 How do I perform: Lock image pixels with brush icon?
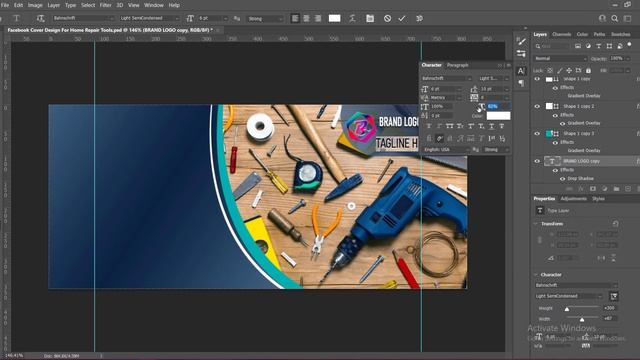560,71
